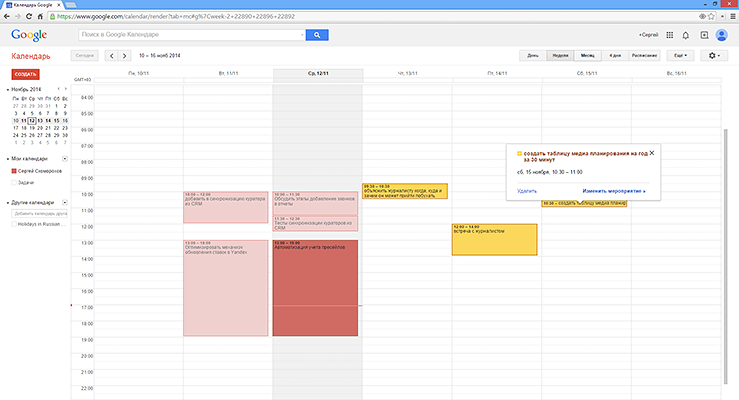
Task: Bookmark page with star icon
Action: (x=711, y=16)
